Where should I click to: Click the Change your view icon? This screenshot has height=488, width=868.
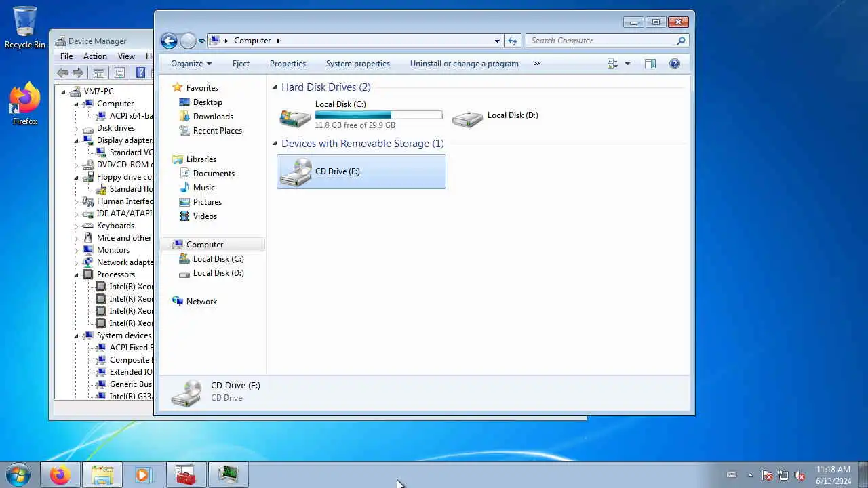(x=613, y=64)
